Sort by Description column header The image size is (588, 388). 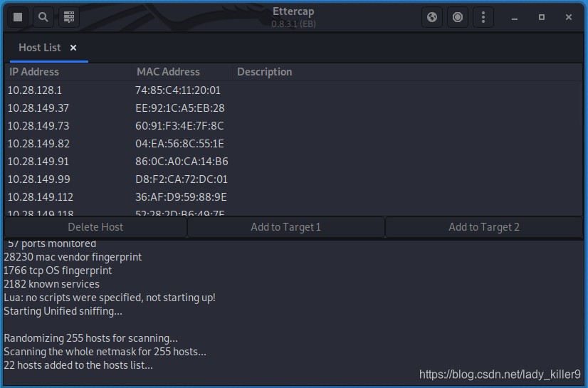coord(408,72)
